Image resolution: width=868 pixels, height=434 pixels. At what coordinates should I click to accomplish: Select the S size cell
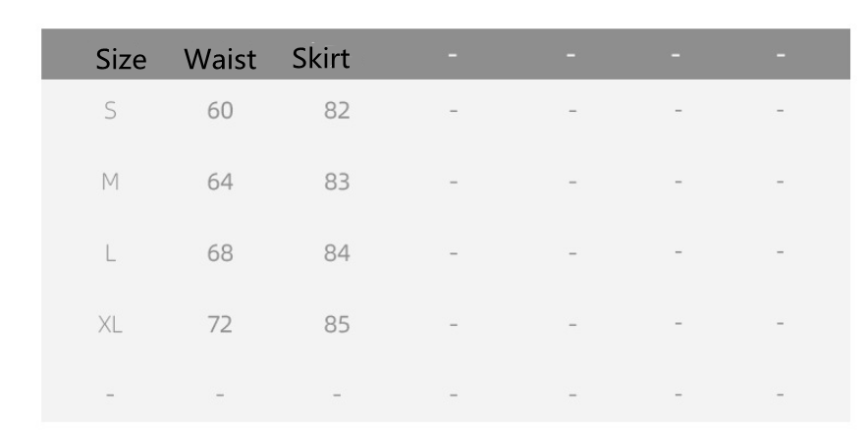pos(110,111)
